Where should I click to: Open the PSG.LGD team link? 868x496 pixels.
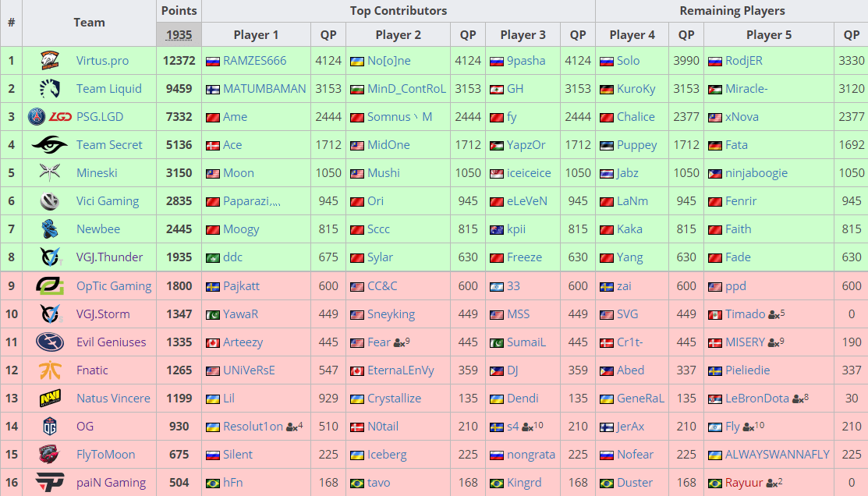100,117
